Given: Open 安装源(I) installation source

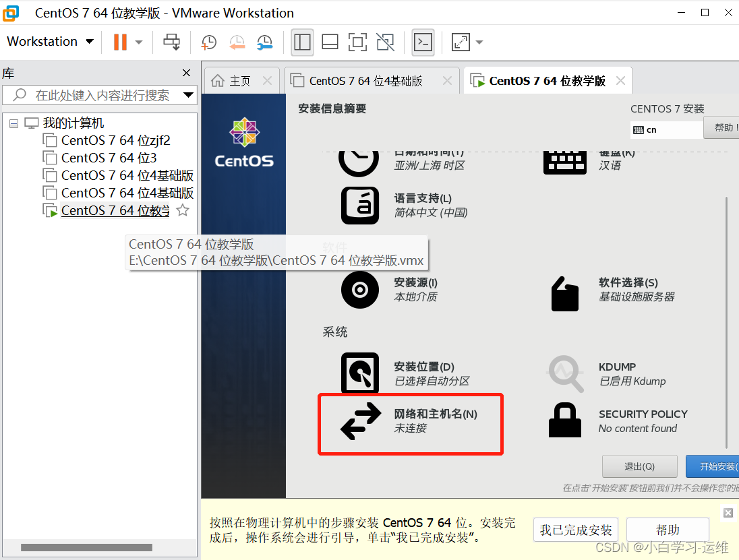Looking at the screenshot, I should 390,290.
